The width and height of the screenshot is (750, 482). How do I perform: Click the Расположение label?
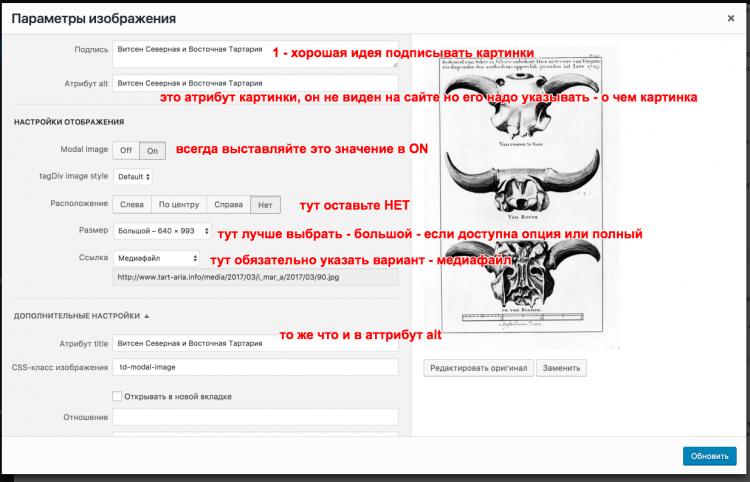click(79, 203)
